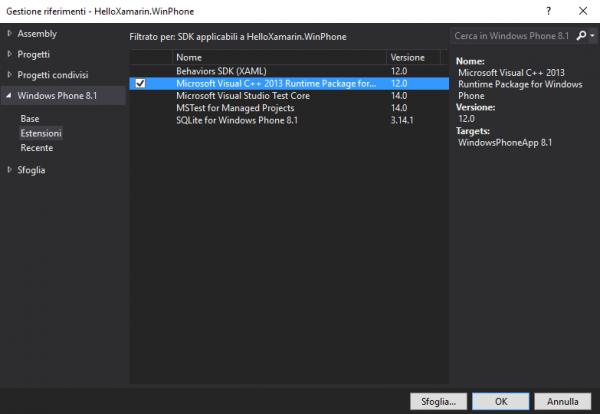Click the search magnifier icon
The width and height of the screenshot is (600, 414).
pyautogui.click(x=581, y=36)
